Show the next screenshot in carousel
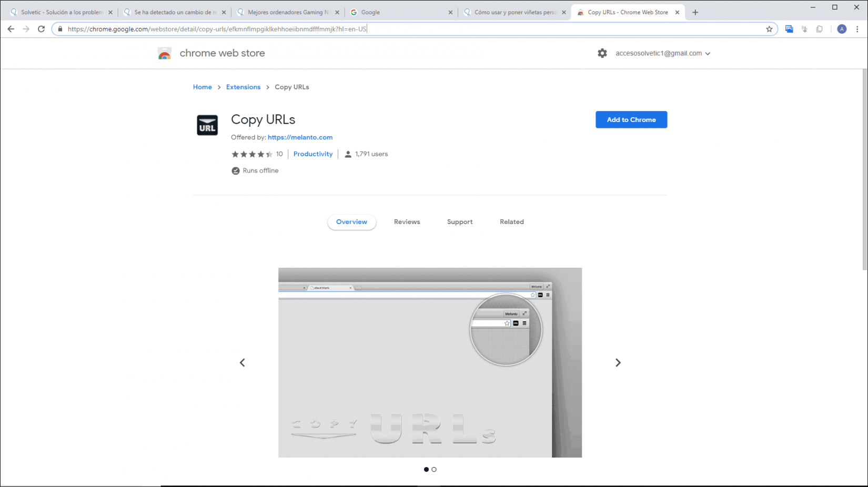 point(618,362)
